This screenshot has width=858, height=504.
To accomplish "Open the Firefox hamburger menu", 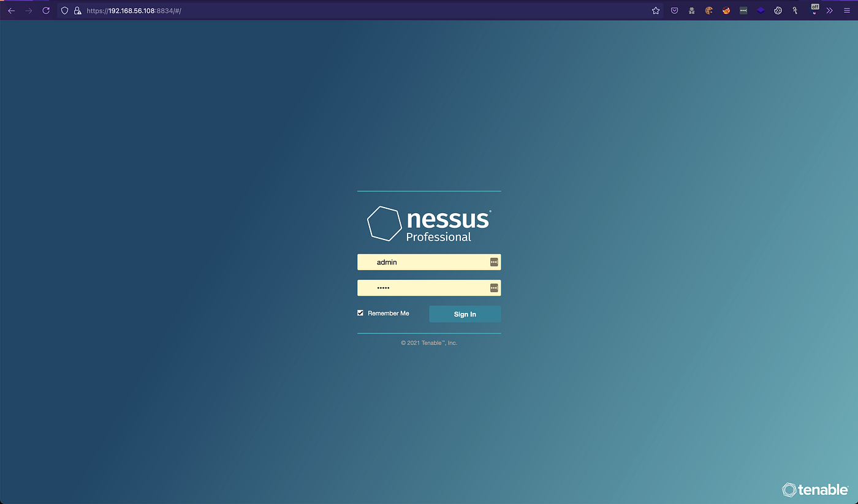I will click(847, 10).
